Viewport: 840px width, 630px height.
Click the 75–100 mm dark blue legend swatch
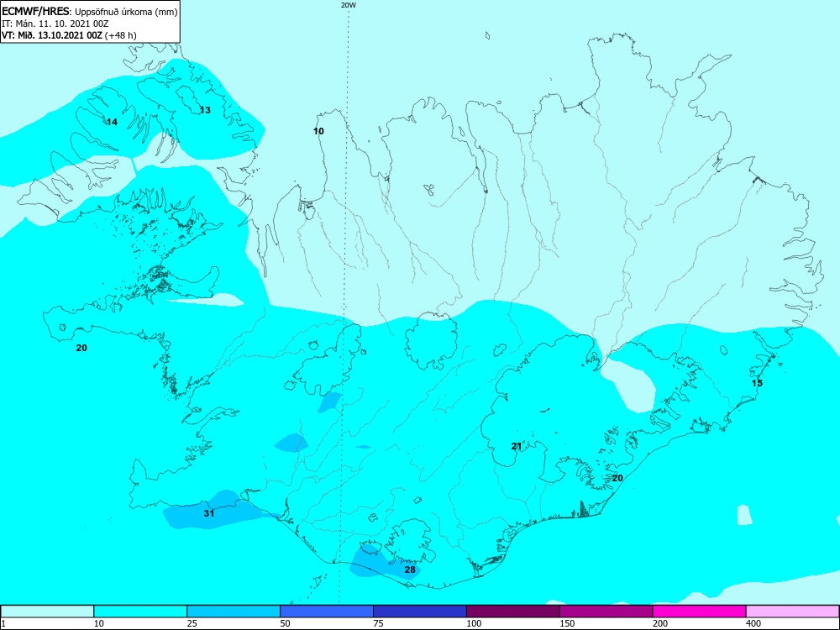420,612
